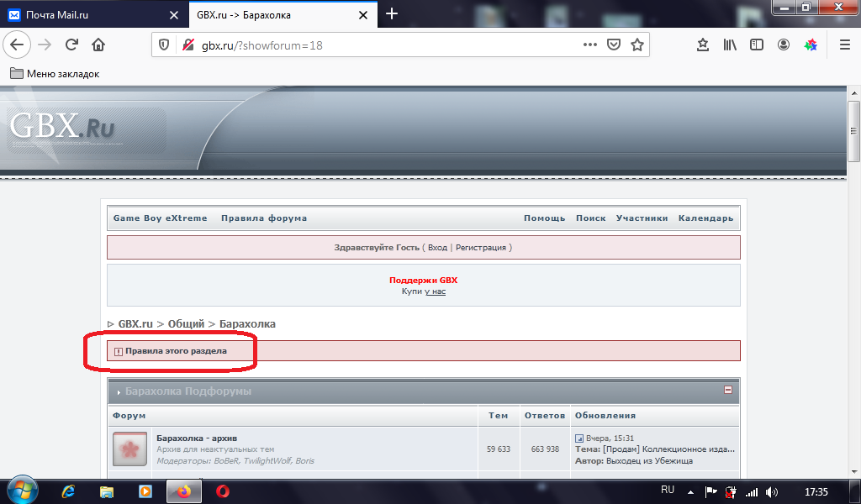
Task: Open author Выходец из Убежища profile
Action: click(x=650, y=461)
